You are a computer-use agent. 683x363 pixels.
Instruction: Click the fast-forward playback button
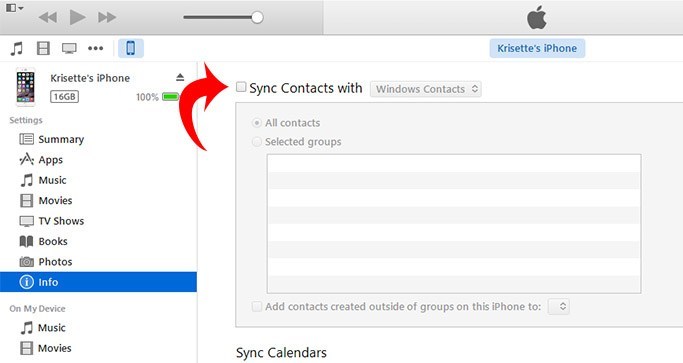(x=107, y=17)
